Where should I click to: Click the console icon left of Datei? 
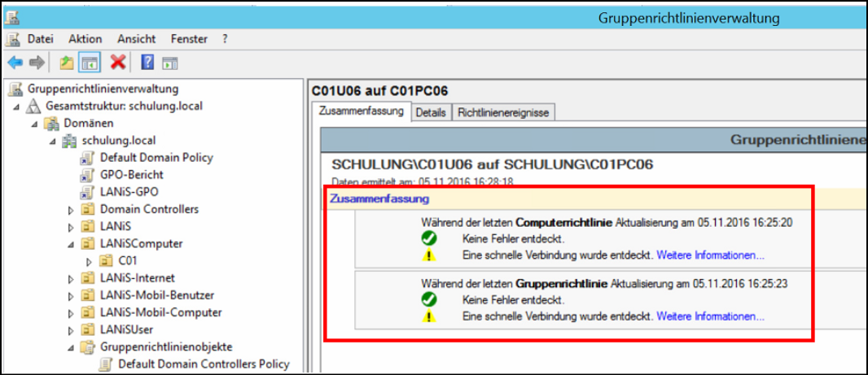click(13, 39)
